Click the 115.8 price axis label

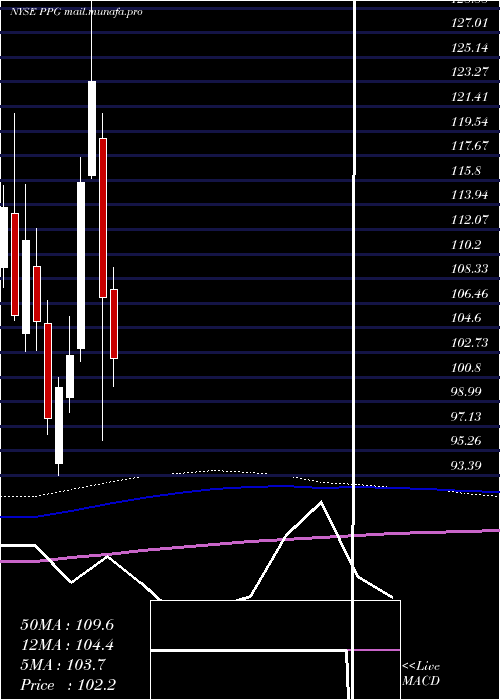pyautogui.click(x=467, y=170)
